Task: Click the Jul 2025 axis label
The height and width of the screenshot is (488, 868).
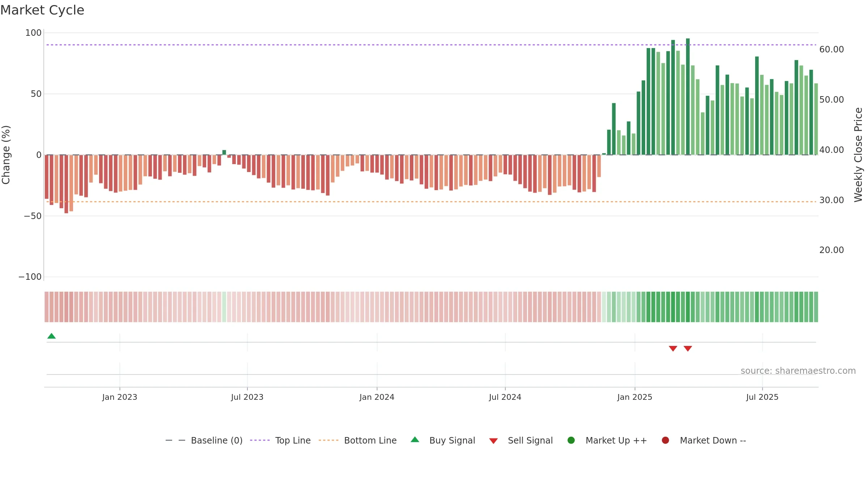Action: click(762, 397)
